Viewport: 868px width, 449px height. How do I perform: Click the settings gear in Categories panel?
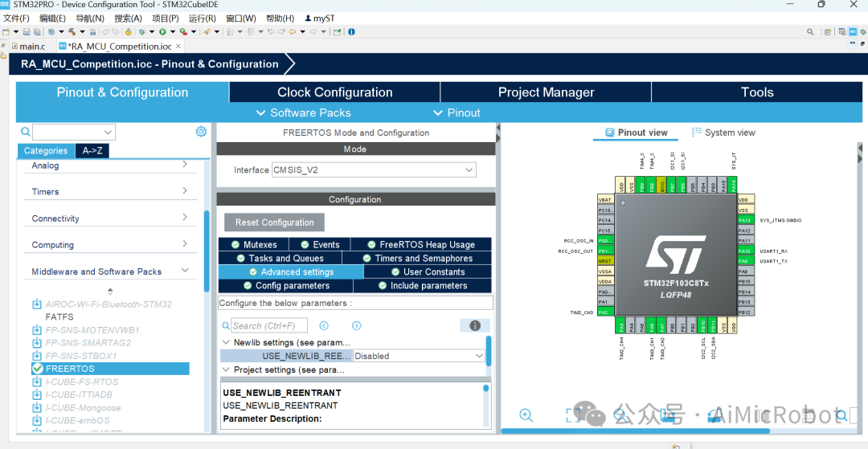point(201,132)
